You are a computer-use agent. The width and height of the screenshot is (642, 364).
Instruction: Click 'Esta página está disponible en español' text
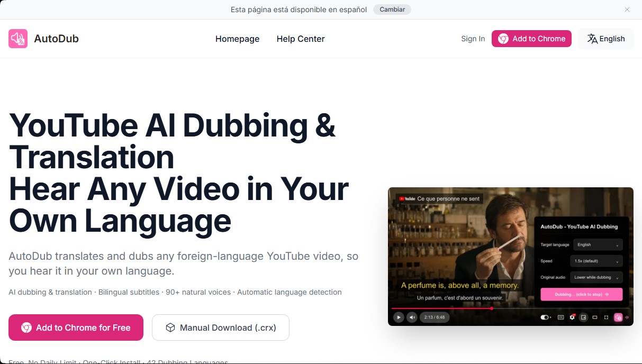point(299,10)
